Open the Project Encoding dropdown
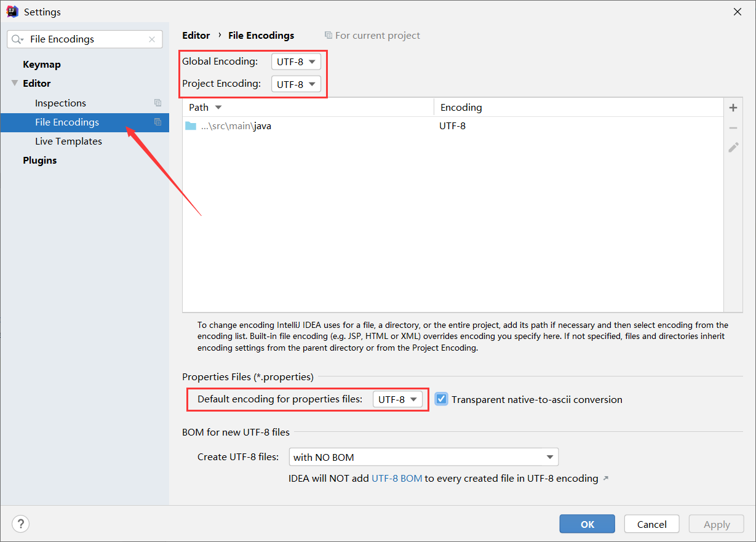The width and height of the screenshot is (756, 542). click(x=296, y=84)
